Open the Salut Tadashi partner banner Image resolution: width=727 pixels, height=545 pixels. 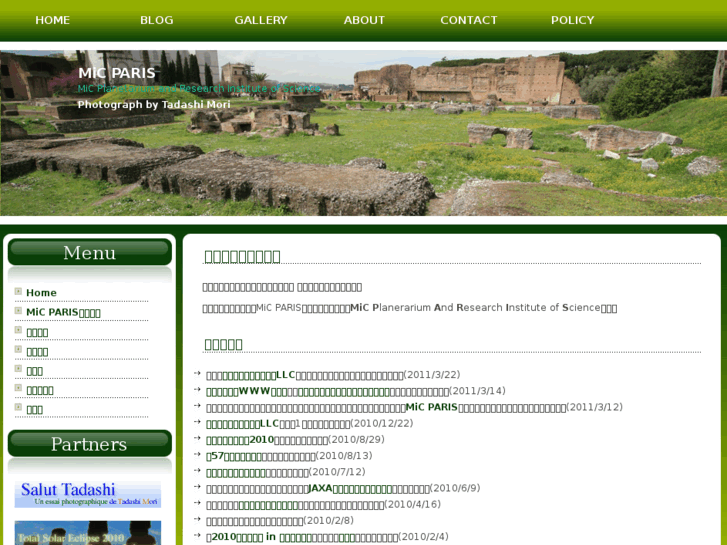click(88, 494)
